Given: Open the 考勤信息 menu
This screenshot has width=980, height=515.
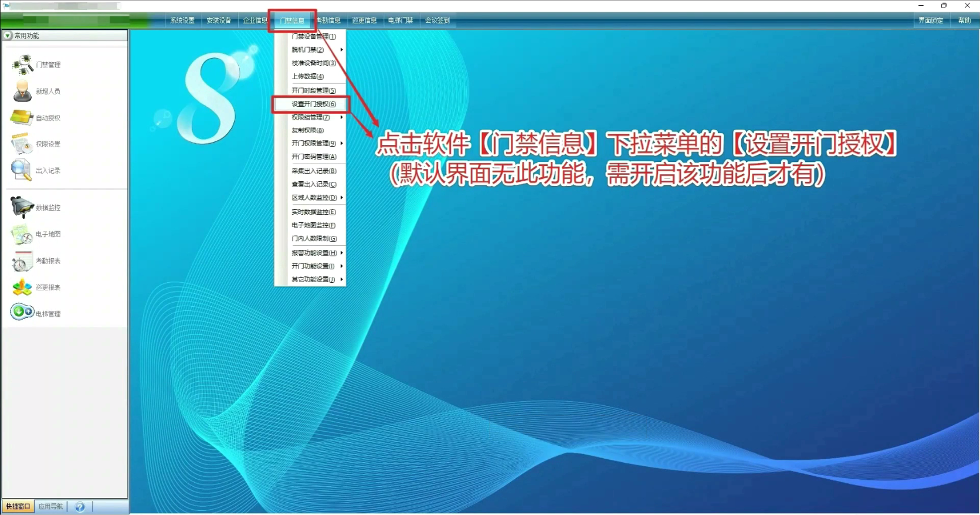Looking at the screenshot, I should (328, 21).
